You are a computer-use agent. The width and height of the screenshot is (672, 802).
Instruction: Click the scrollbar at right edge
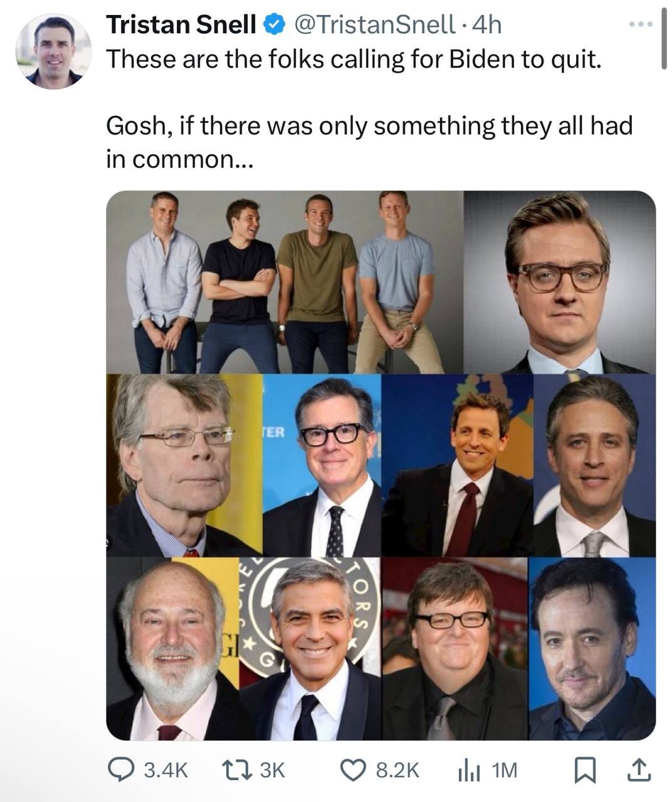pos(664,40)
